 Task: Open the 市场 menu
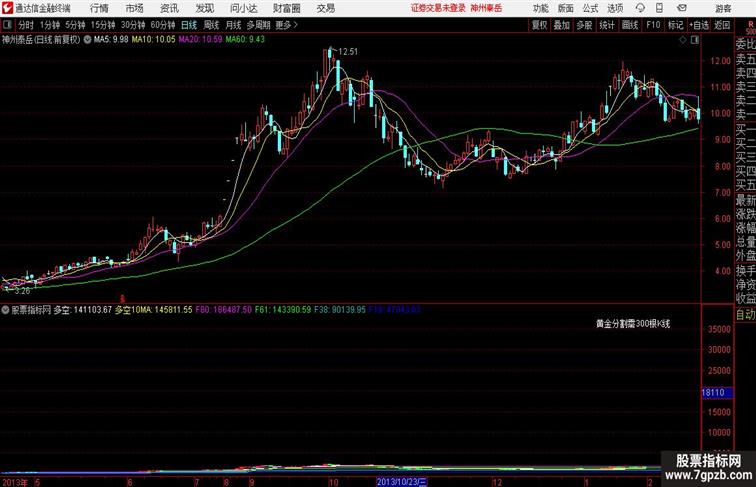click(x=135, y=8)
